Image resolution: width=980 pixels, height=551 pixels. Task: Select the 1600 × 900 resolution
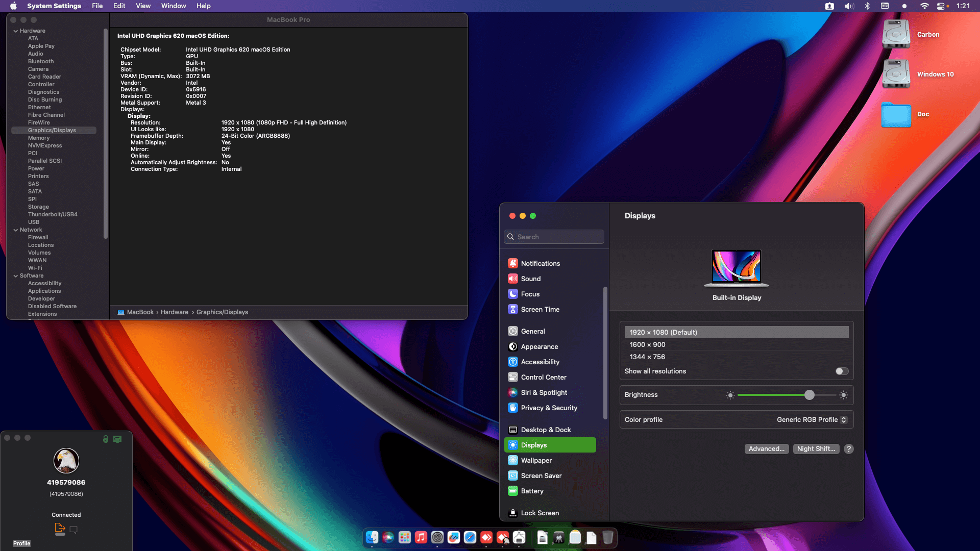(647, 345)
